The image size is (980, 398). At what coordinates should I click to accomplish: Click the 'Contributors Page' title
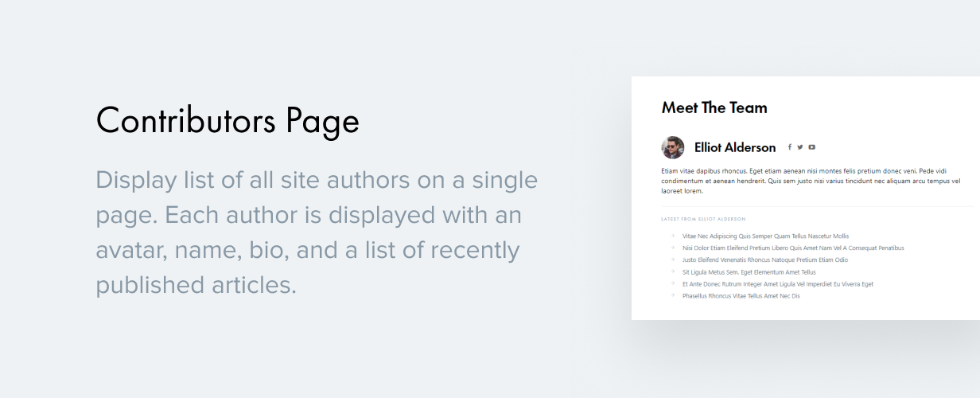tap(227, 121)
